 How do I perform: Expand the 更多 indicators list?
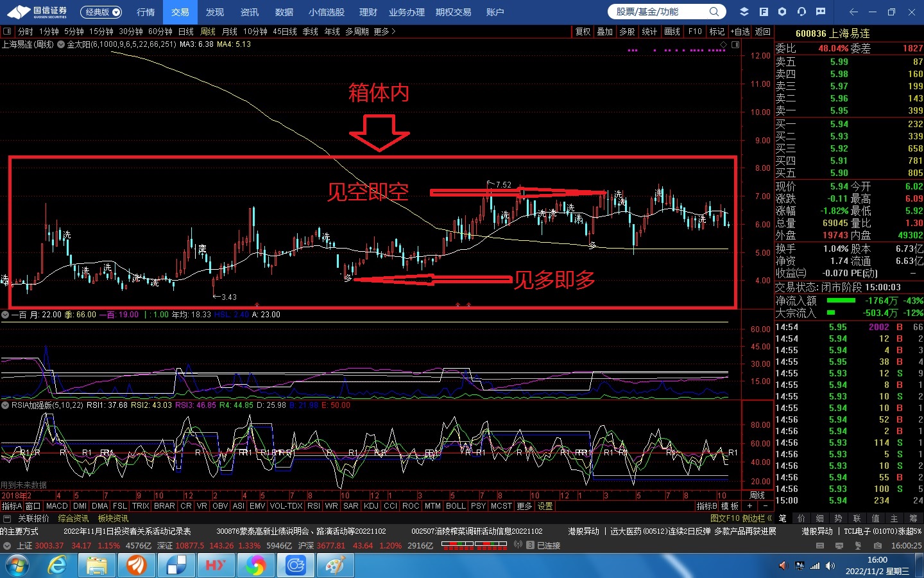click(x=524, y=506)
